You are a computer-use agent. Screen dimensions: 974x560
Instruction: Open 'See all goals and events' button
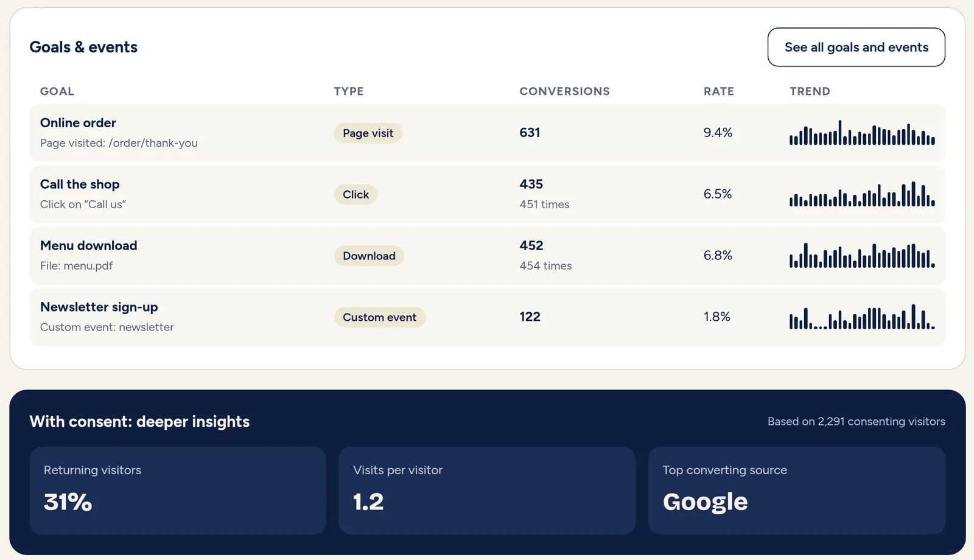tap(856, 47)
